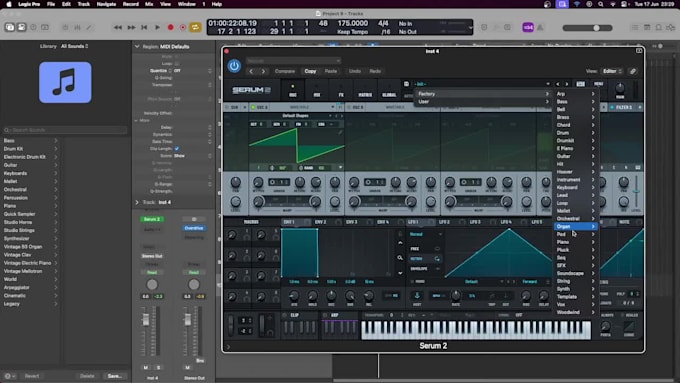Click the previous preset arrow in plugin header
680x383 pixels.
pyautogui.click(x=251, y=71)
